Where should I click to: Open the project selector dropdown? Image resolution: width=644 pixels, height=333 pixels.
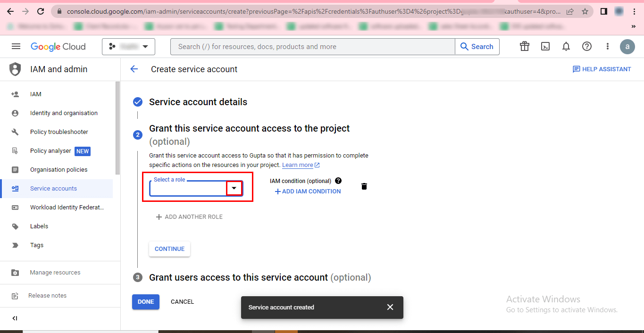tap(128, 46)
